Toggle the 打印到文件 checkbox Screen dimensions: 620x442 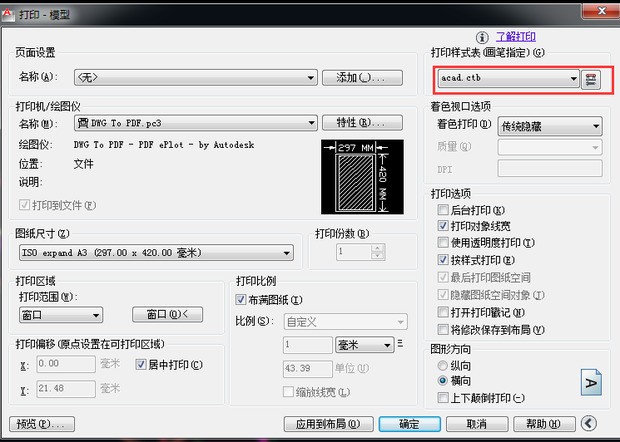tap(25, 205)
